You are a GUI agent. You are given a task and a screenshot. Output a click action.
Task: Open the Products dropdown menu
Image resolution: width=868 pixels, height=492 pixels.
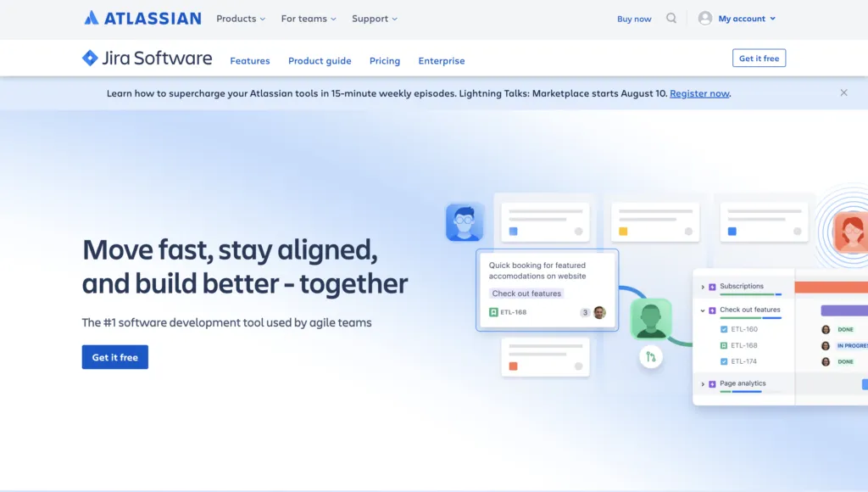click(241, 19)
